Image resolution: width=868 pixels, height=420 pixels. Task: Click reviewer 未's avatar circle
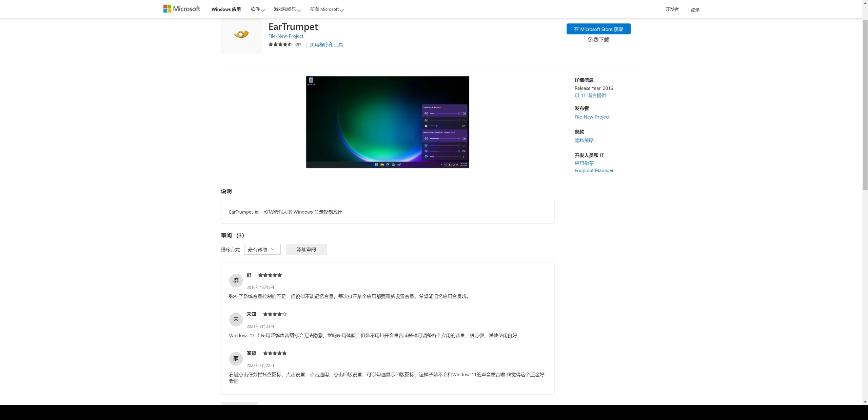[x=236, y=319]
